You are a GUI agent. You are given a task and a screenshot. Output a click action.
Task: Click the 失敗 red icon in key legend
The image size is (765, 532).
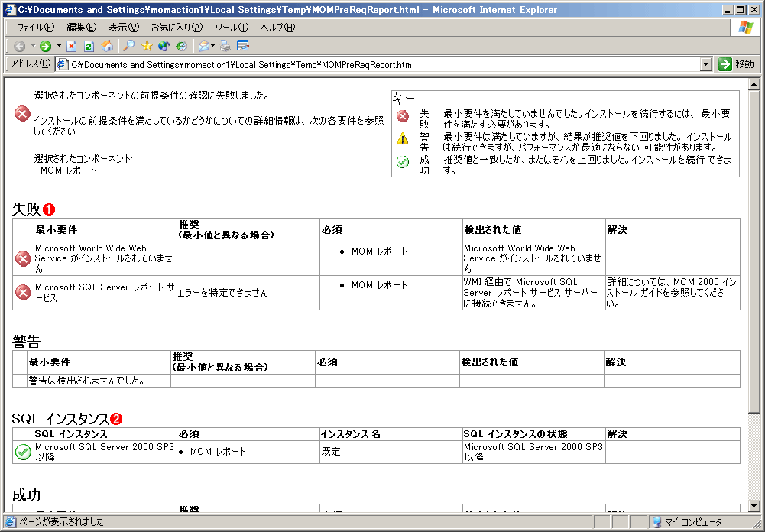pos(403,116)
